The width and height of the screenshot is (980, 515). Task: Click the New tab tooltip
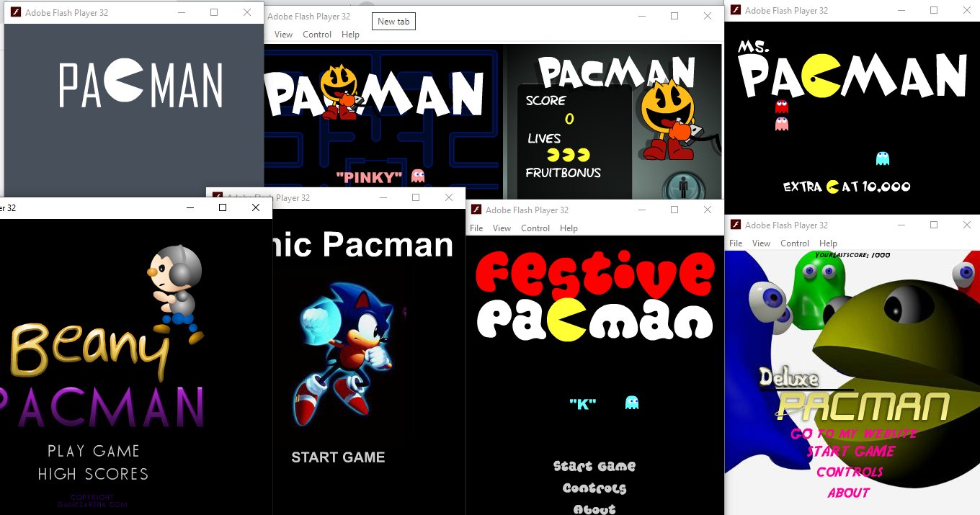(x=393, y=22)
